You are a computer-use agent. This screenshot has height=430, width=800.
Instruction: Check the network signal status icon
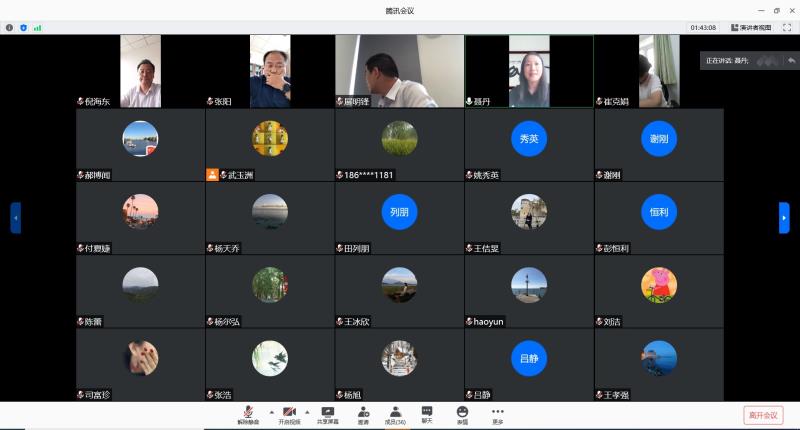click(x=38, y=27)
